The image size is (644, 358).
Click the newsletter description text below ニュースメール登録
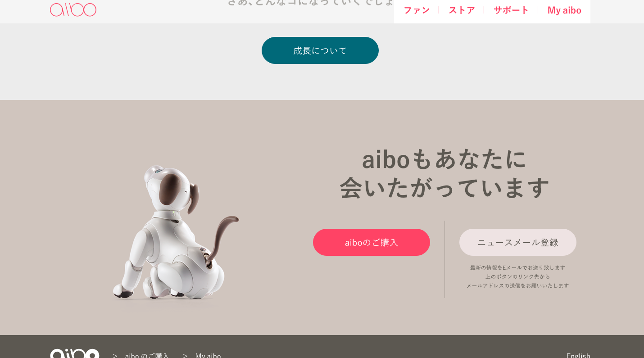[x=518, y=276]
